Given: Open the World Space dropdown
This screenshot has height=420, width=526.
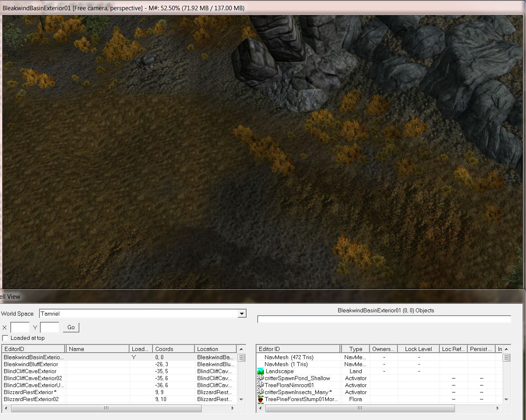Looking at the screenshot, I should (x=242, y=314).
